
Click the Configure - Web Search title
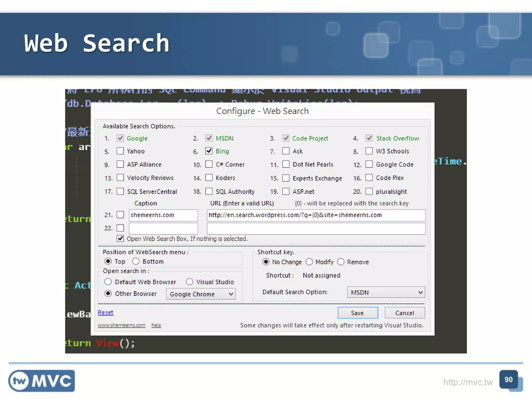click(263, 111)
